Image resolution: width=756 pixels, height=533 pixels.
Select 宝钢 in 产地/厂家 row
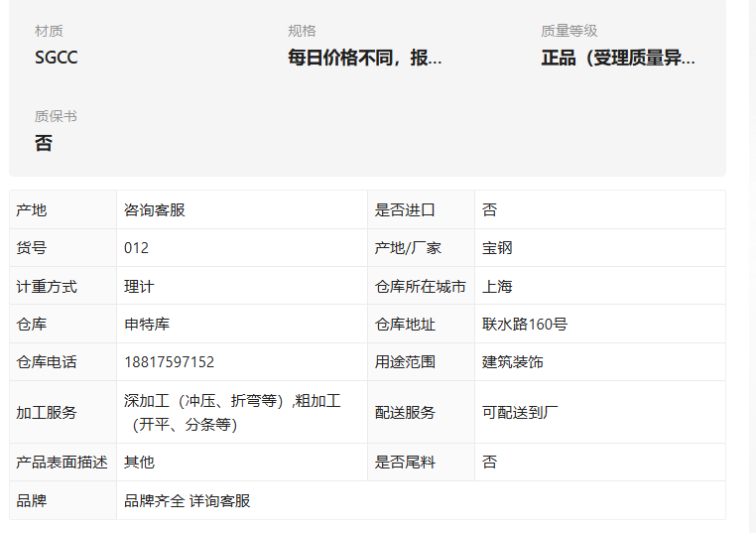pos(497,248)
